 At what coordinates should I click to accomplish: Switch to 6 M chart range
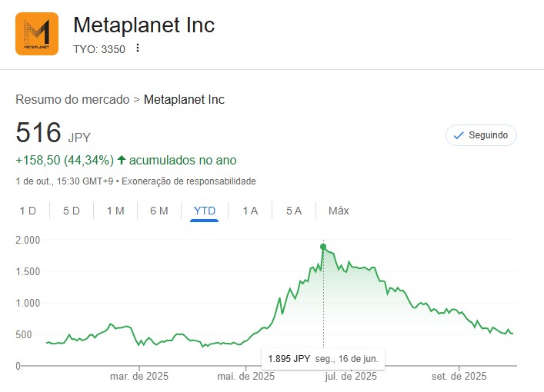point(159,211)
